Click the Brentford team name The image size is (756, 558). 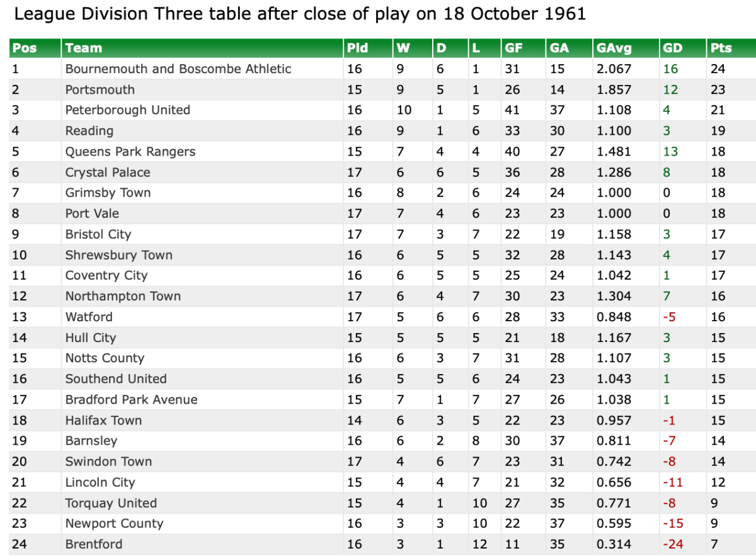(x=94, y=544)
